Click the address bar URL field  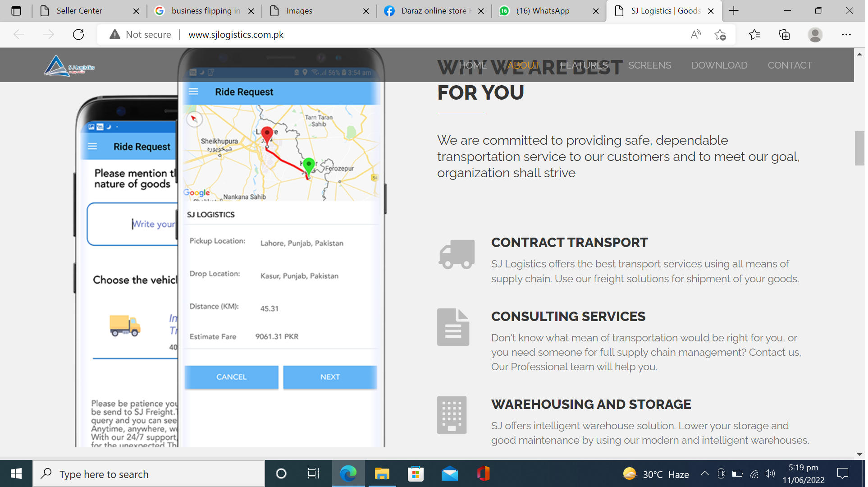pyautogui.click(x=236, y=35)
